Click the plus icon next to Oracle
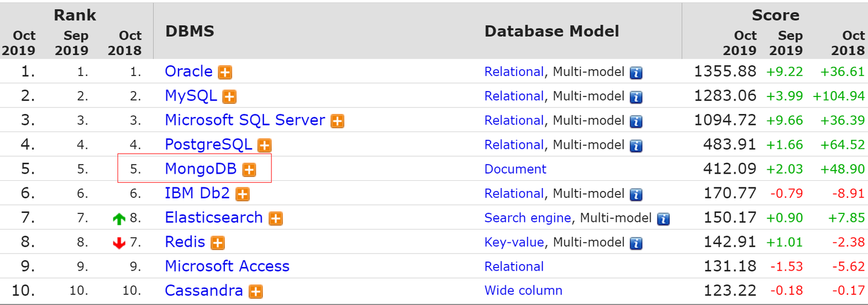The width and height of the screenshot is (868, 305). tap(225, 72)
